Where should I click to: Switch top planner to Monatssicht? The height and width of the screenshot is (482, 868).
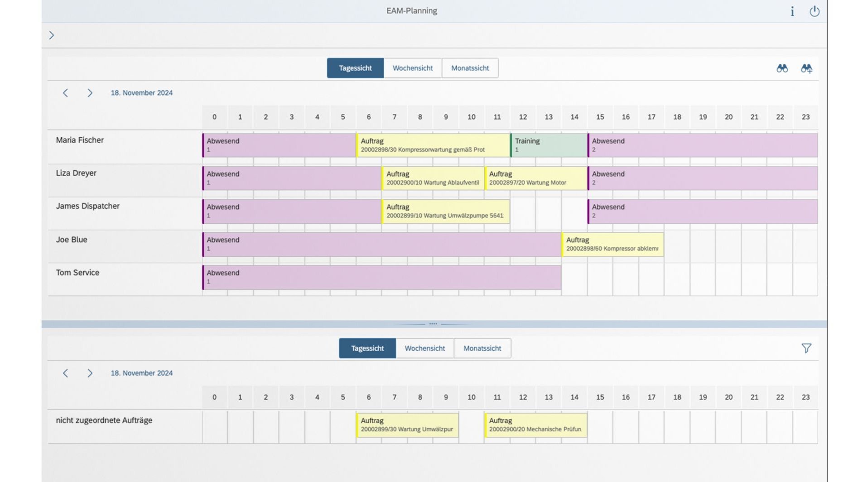tap(470, 68)
